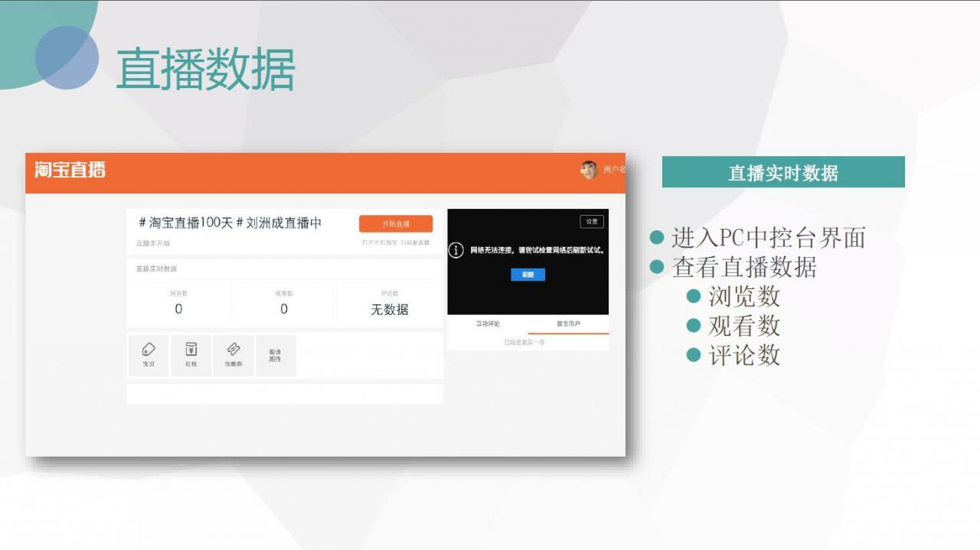The height and width of the screenshot is (550, 980).
Task: Click the 用户名 text in the header
Action: pos(614,170)
